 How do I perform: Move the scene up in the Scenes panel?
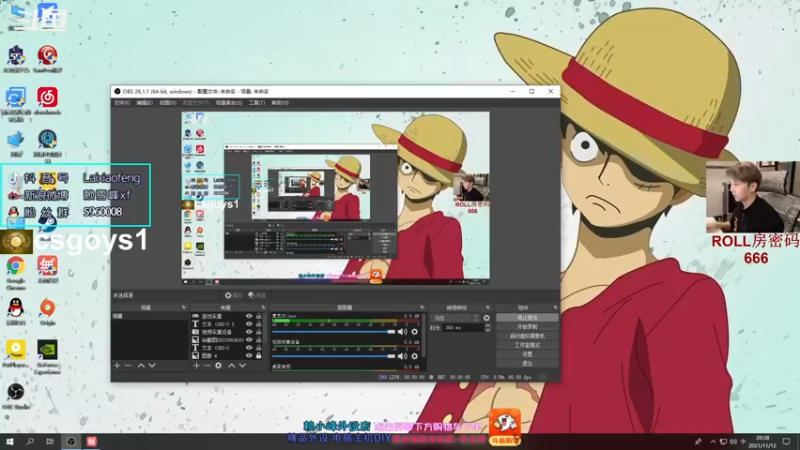click(141, 366)
